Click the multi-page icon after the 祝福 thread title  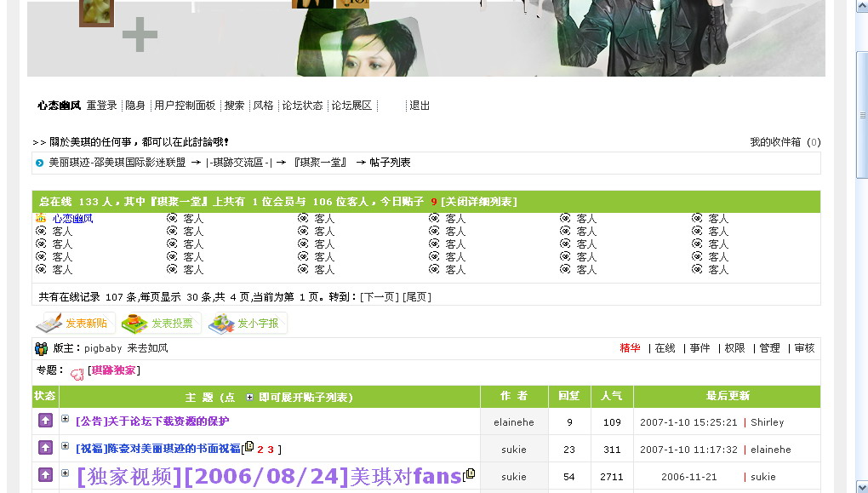248,447
